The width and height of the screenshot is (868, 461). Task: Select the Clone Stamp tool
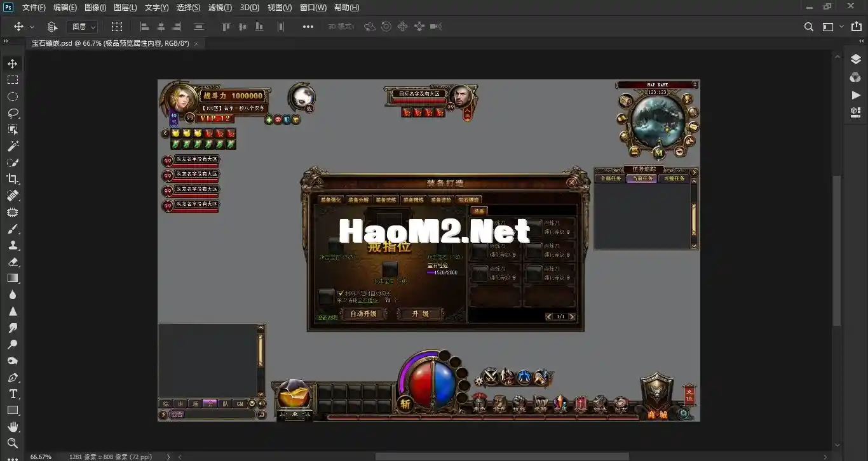(13, 245)
